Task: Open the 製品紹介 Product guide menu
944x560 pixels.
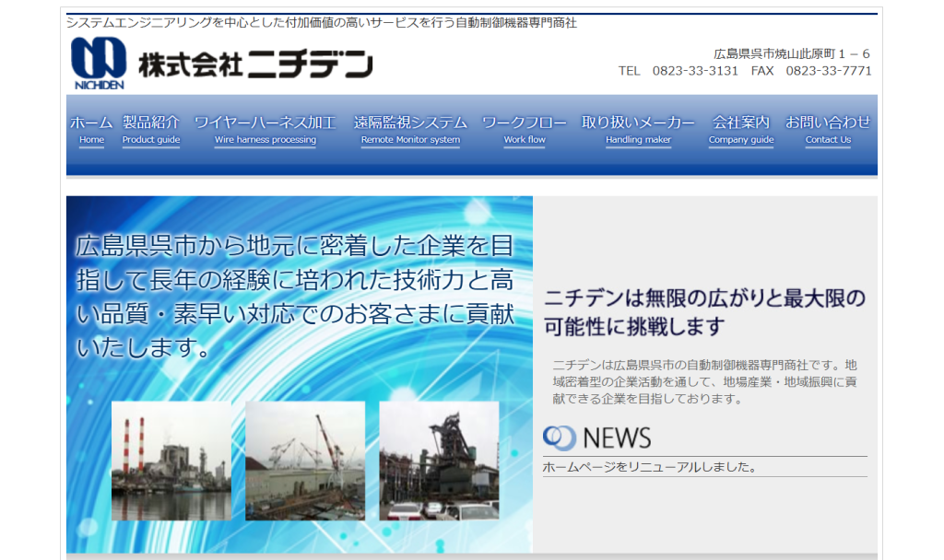Action: [x=151, y=130]
